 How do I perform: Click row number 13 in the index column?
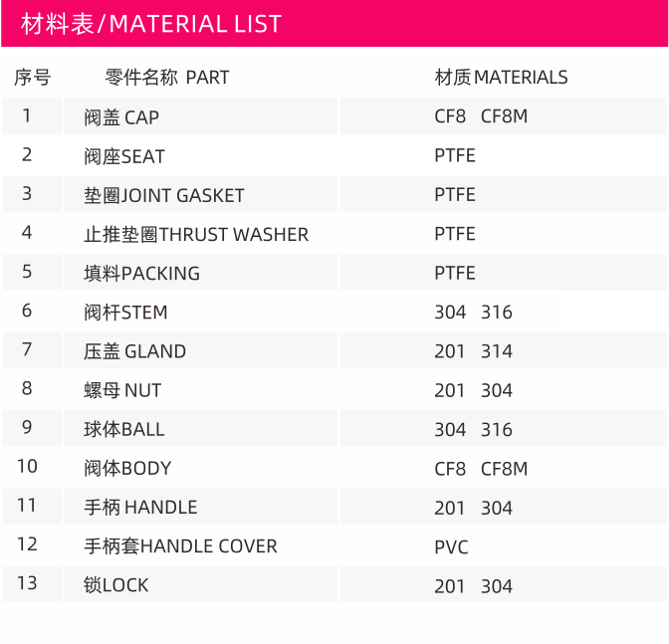(27, 583)
